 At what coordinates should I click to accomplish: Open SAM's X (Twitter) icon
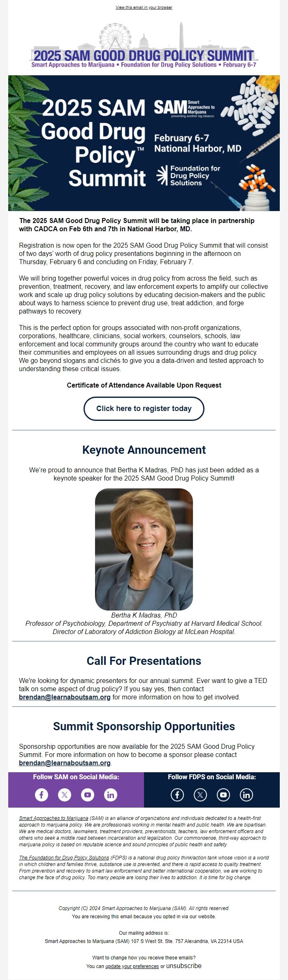tap(65, 794)
